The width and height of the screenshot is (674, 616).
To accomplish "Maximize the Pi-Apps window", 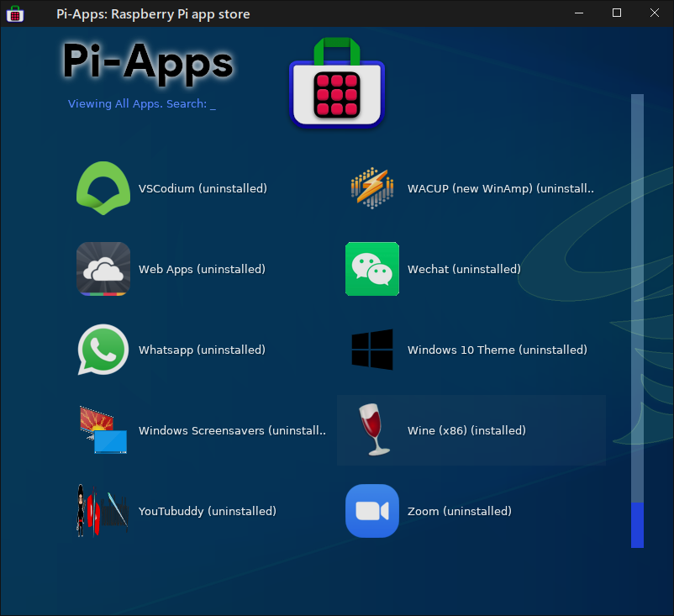I will point(617,13).
